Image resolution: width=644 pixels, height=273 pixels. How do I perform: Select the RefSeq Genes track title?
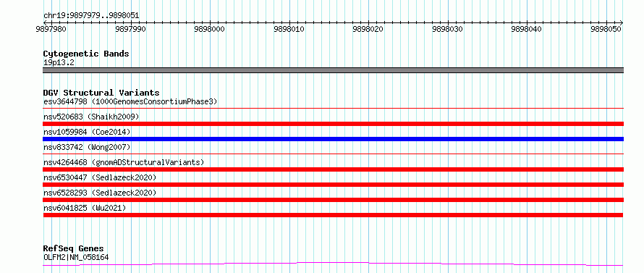(x=73, y=249)
